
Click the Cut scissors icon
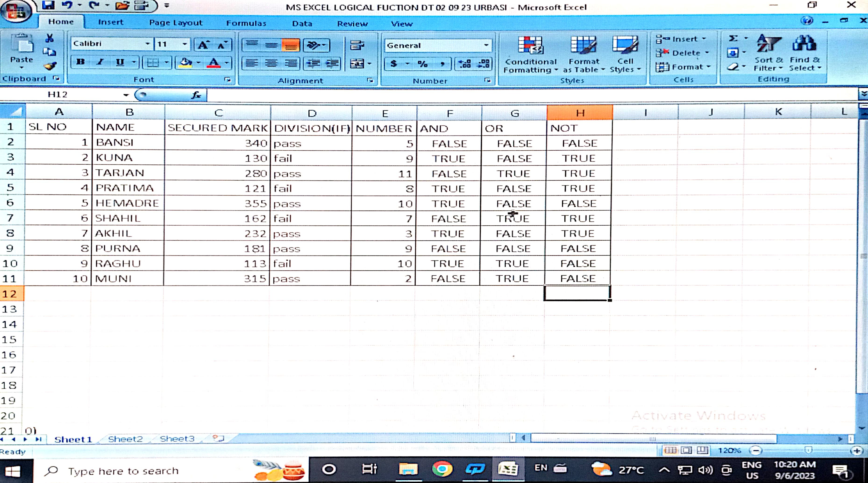click(x=50, y=38)
